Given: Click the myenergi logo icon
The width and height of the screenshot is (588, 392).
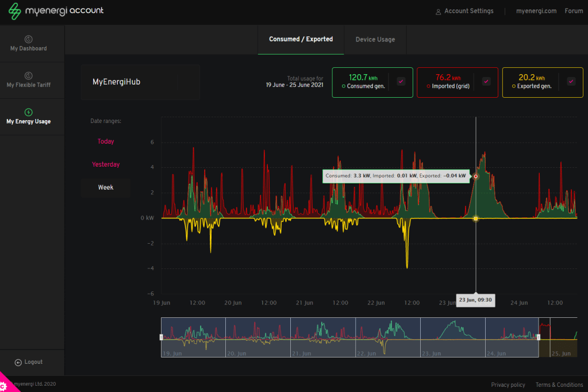Looking at the screenshot, I should click(15, 11).
